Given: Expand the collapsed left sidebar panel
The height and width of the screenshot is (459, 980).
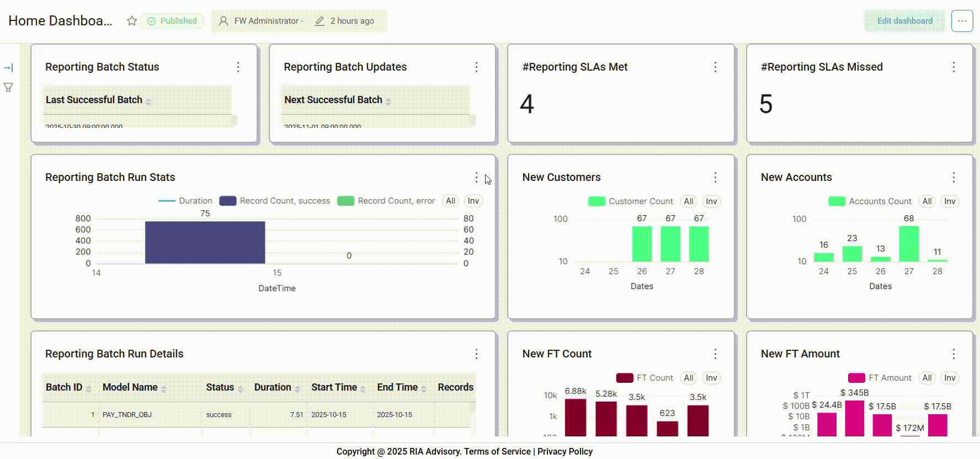Looking at the screenshot, I should [x=8, y=68].
